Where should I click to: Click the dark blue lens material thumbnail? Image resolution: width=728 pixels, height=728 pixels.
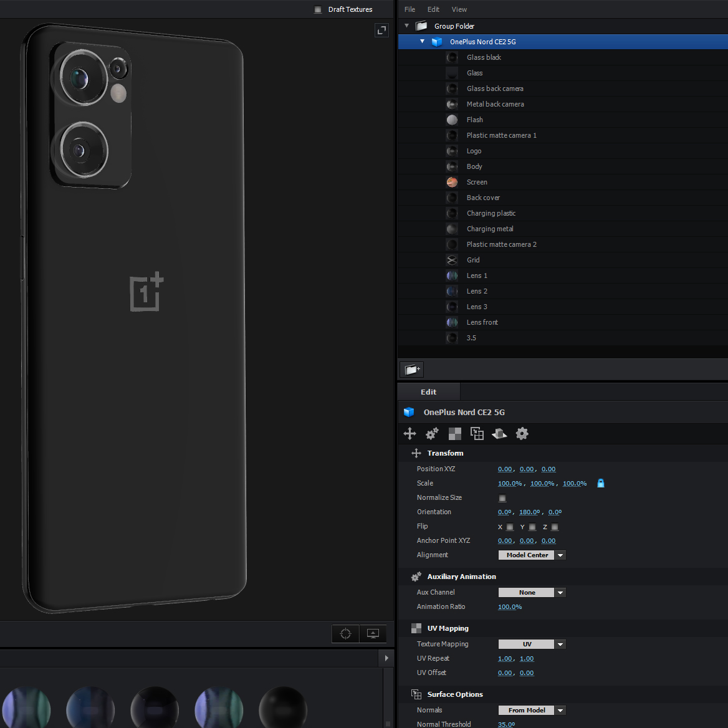(90, 707)
